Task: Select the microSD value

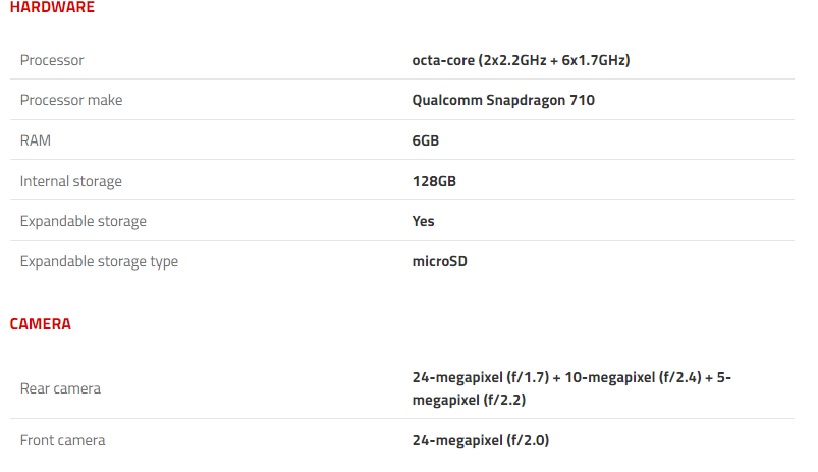Action: 440,261
